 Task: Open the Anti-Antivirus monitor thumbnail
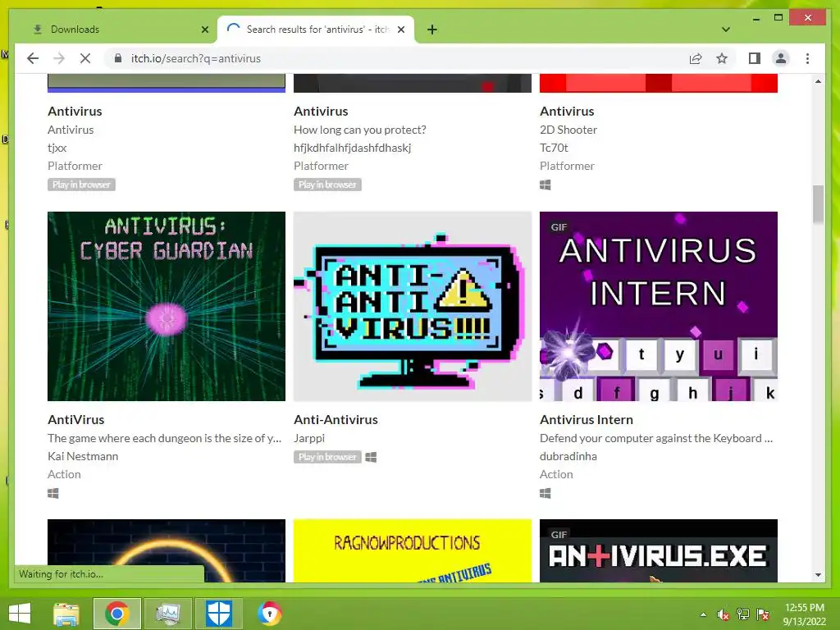413,306
